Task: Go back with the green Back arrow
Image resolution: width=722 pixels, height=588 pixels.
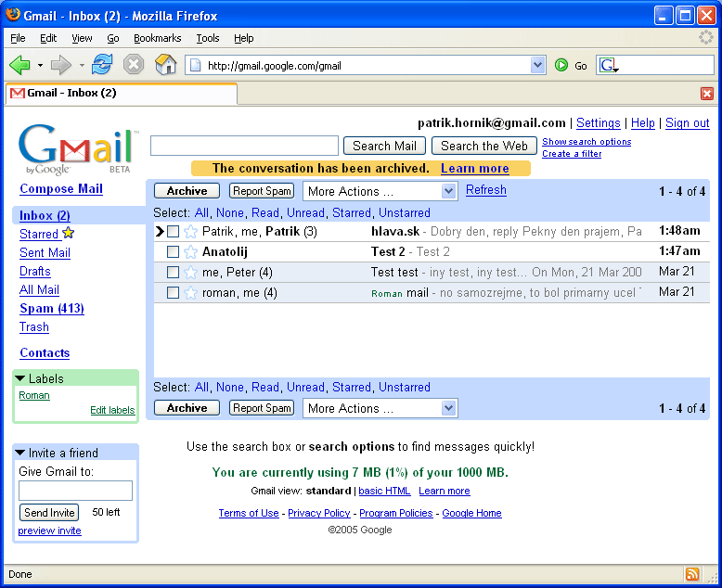Action: tap(19, 65)
